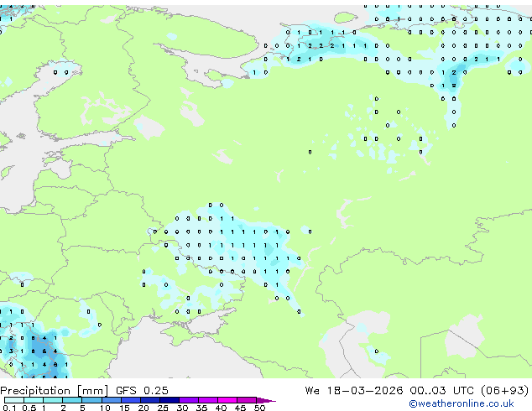Click the legend value '40'
The image size is (532, 411).
221,408
